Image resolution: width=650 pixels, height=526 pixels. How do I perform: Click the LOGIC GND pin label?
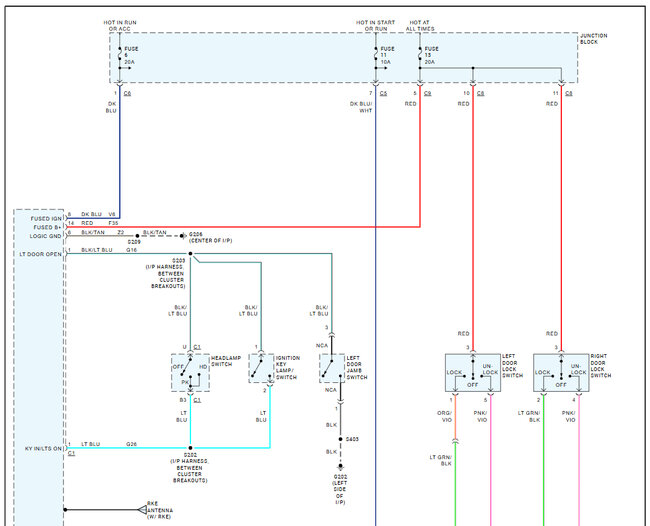[45, 236]
